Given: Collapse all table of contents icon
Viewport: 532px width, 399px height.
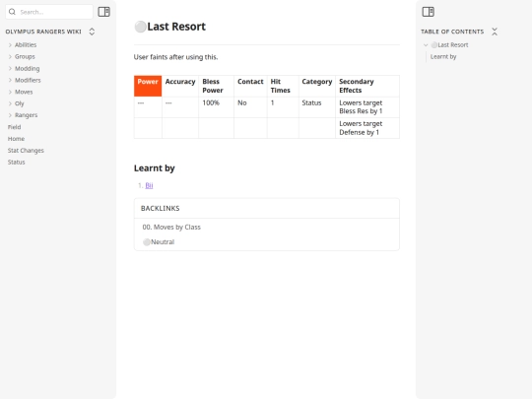Looking at the screenshot, I should pyautogui.click(x=495, y=32).
